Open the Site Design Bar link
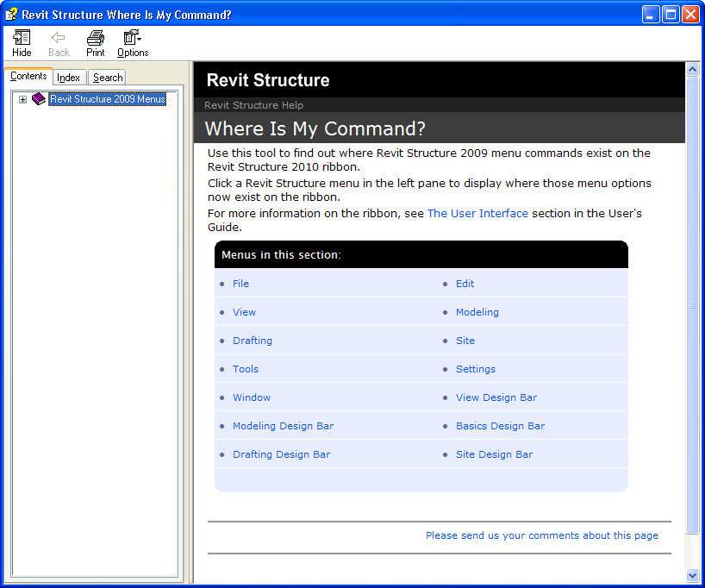 (x=494, y=454)
